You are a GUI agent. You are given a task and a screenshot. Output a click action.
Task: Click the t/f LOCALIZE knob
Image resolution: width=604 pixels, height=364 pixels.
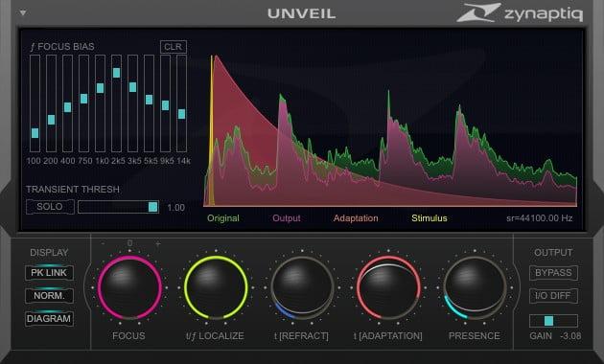tap(216, 287)
